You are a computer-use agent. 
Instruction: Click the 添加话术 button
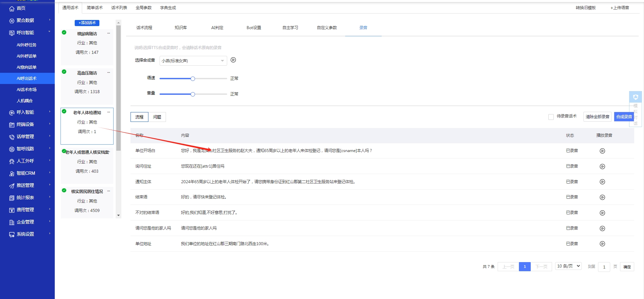click(x=87, y=23)
